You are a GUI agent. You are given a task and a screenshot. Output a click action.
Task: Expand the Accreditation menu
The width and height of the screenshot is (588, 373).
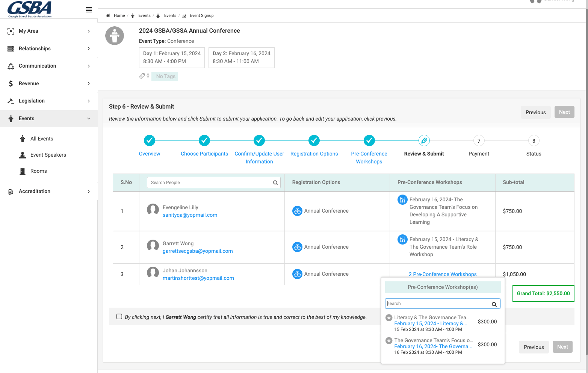tap(49, 192)
